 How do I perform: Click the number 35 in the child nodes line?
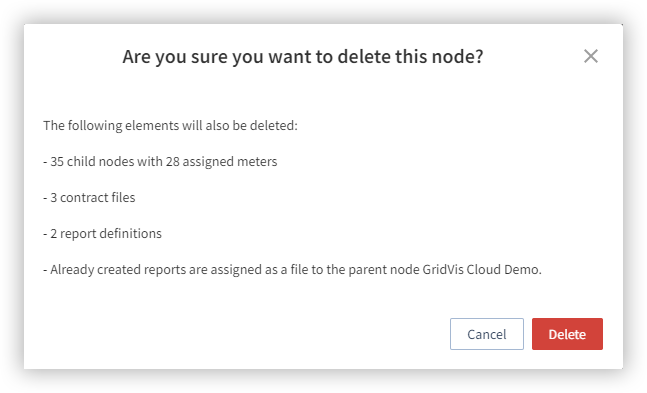[57, 161]
